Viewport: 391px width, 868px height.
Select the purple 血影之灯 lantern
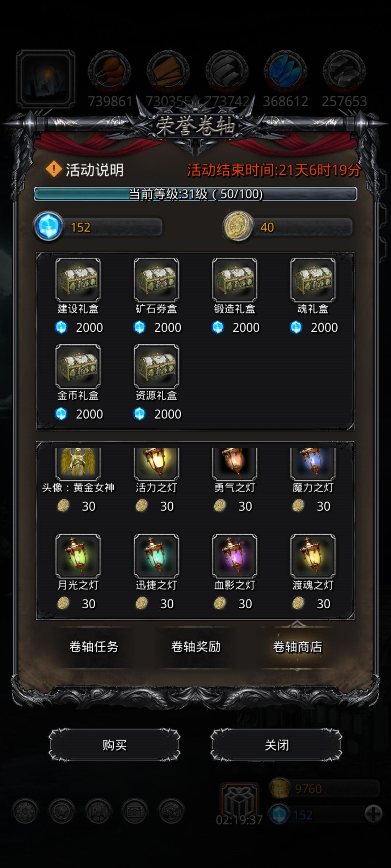[235, 556]
